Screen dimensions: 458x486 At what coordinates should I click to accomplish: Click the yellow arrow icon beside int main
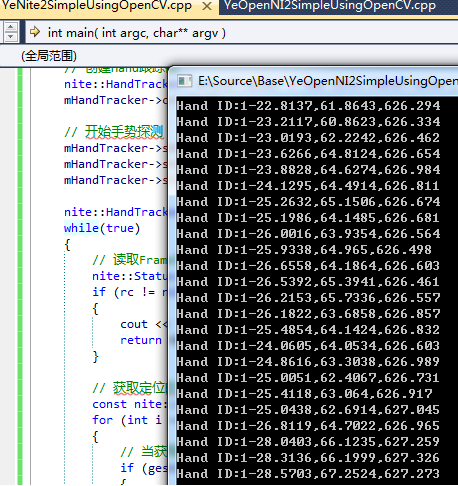[35, 32]
